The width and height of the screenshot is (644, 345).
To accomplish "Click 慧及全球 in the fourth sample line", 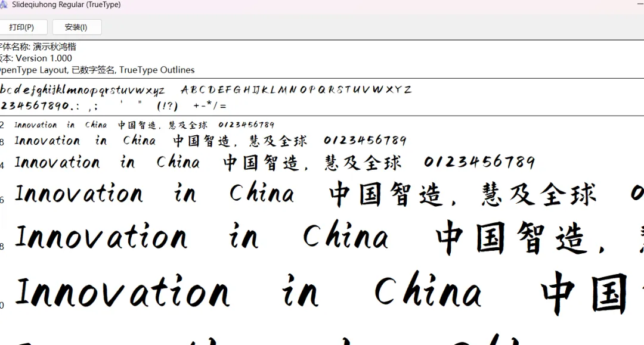I will tap(538, 194).
